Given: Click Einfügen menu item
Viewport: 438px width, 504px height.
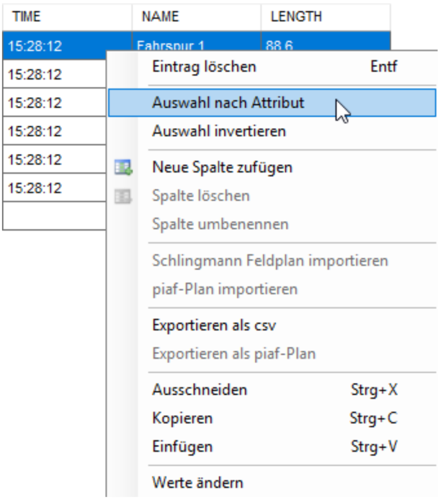Looking at the screenshot, I should pyautogui.click(x=182, y=447).
